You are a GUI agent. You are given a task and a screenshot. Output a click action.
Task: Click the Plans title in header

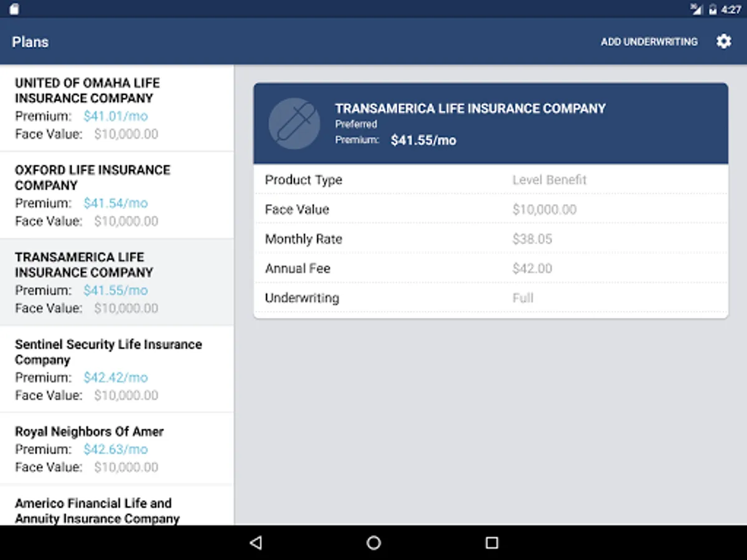(30, 42)
